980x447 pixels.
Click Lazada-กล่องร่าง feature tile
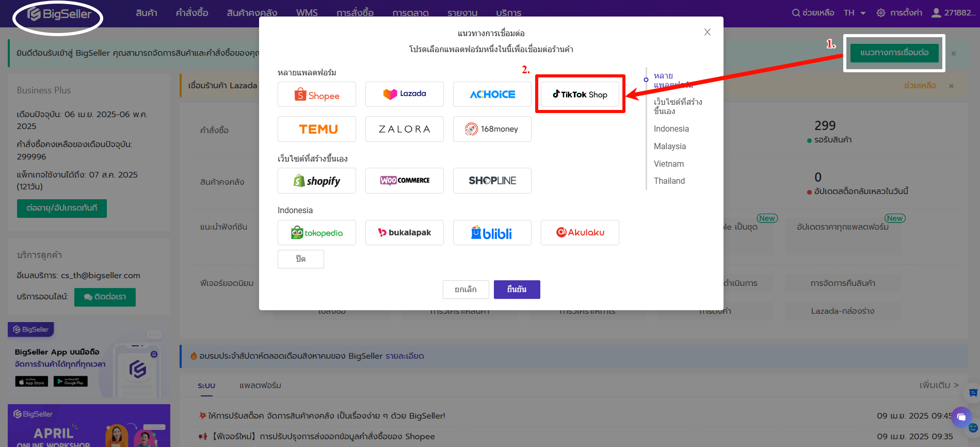(x=843, y=311)
